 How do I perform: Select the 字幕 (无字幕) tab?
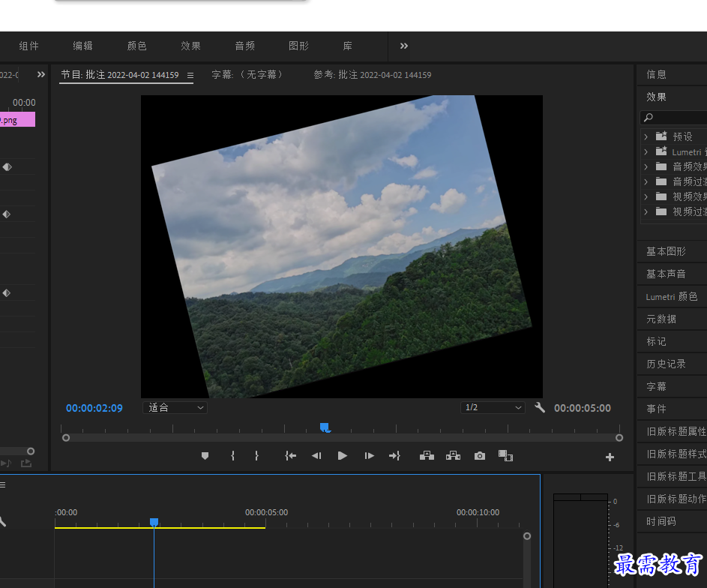click(x=247, y=75)
